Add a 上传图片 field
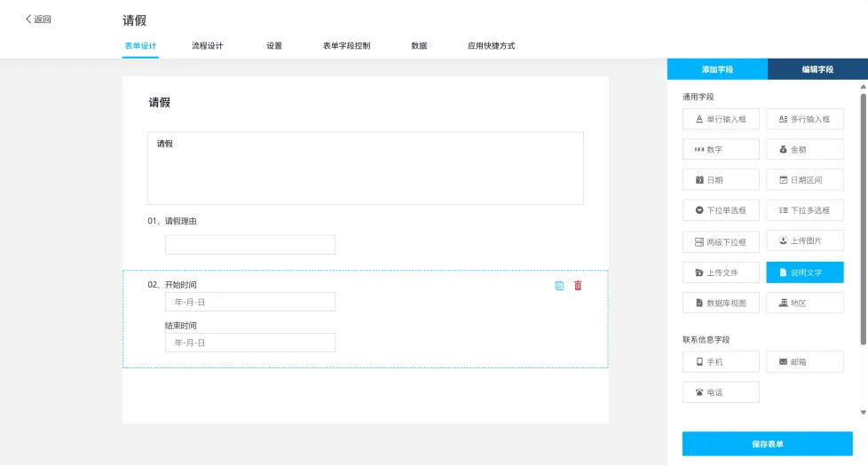868x465 pixels. (805, 240)
